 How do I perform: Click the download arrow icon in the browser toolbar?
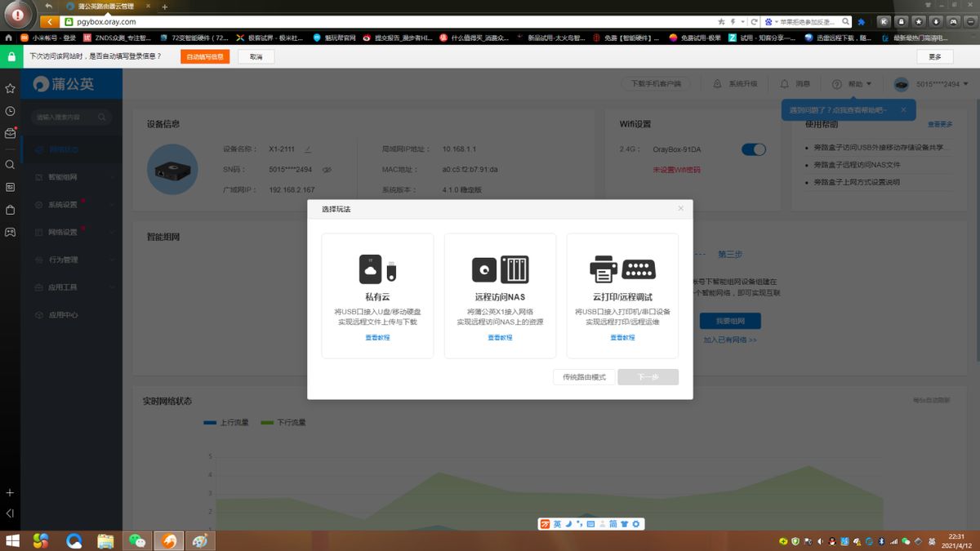[x=936, y=22]
